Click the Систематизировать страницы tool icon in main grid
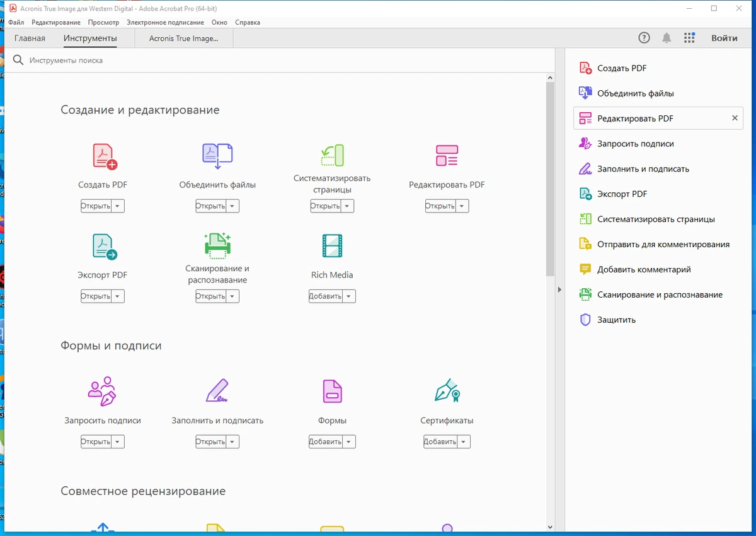The width and height of the screenshot is (756, 536). point(332,155)
